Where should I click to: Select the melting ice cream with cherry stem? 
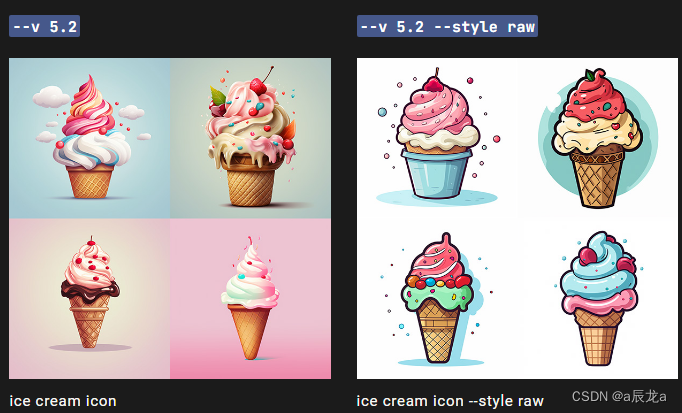251,138
